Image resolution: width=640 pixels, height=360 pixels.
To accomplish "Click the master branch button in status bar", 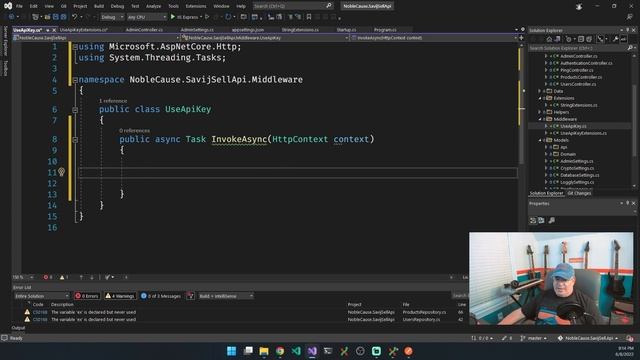I will pyautogui.click(x=534, y=338).
